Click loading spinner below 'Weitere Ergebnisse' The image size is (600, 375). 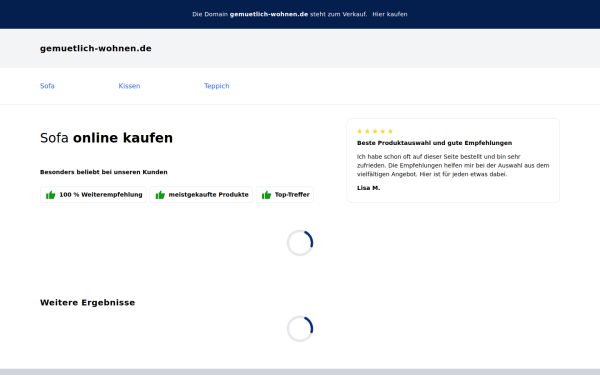tap(300, 329)
